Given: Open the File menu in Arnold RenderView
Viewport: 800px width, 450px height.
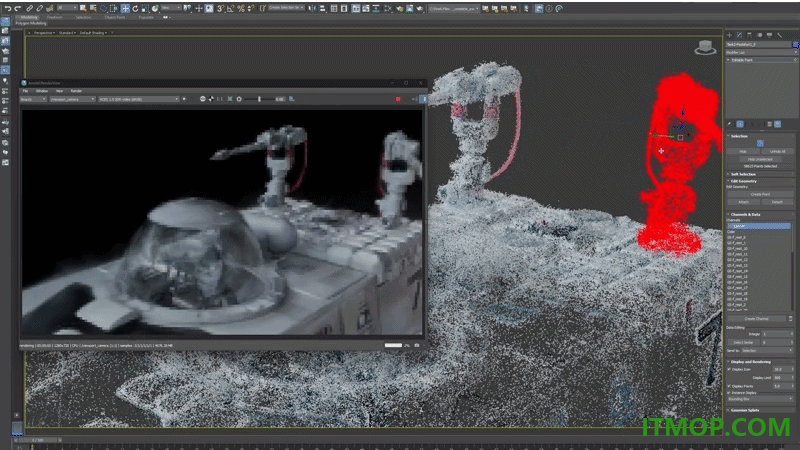Looking at the screenshot, I should click(25, 91).
